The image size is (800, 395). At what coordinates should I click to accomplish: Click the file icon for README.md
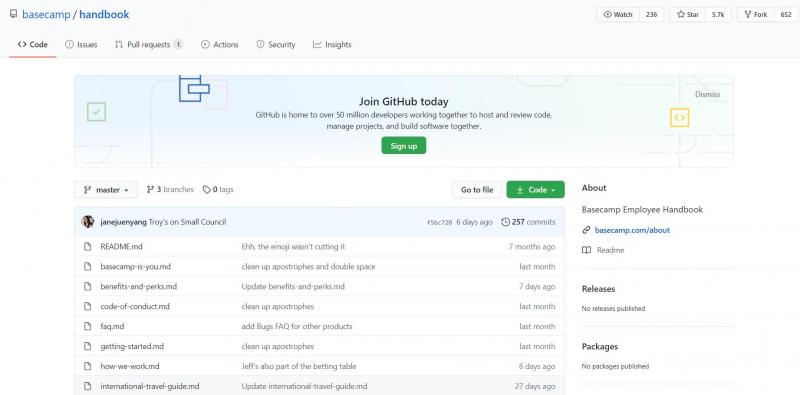(x=88, y=246)
